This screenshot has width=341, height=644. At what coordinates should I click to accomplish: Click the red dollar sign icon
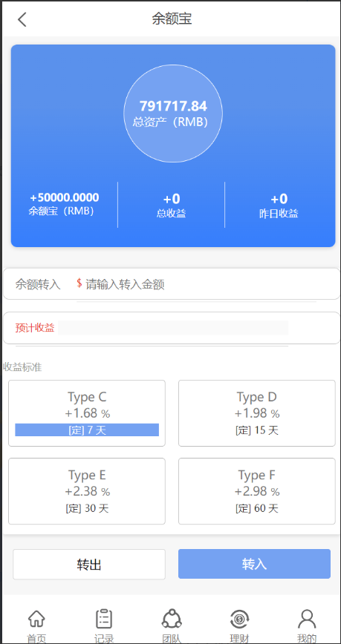point(79,283)
